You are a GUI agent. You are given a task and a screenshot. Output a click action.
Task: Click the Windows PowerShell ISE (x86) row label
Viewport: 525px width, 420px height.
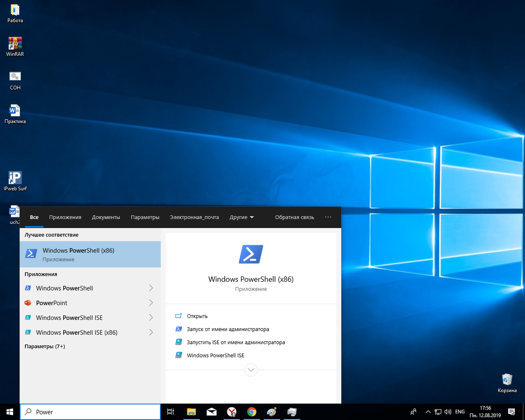coord(77,332)
